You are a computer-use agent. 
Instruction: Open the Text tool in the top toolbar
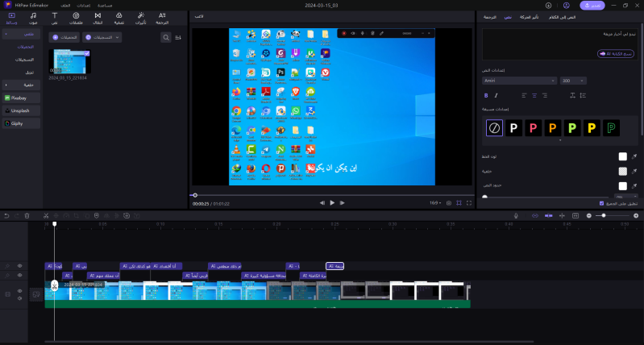point(54,18)
